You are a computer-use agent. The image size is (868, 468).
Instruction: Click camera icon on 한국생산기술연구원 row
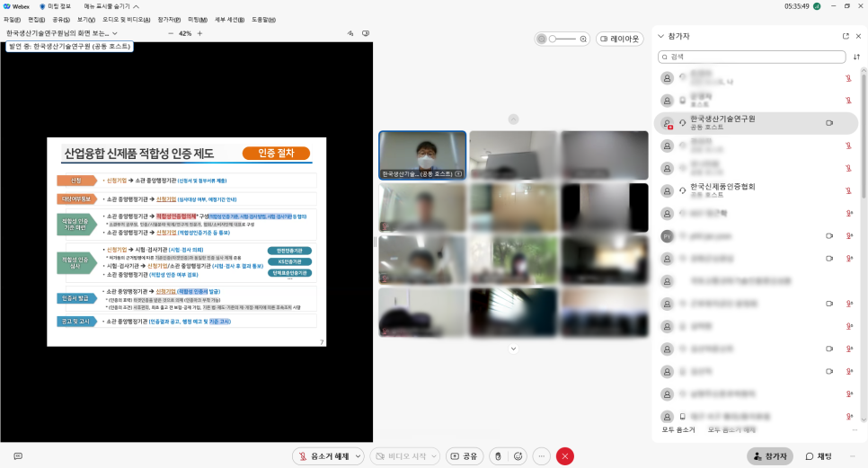(x=829, y=123)
